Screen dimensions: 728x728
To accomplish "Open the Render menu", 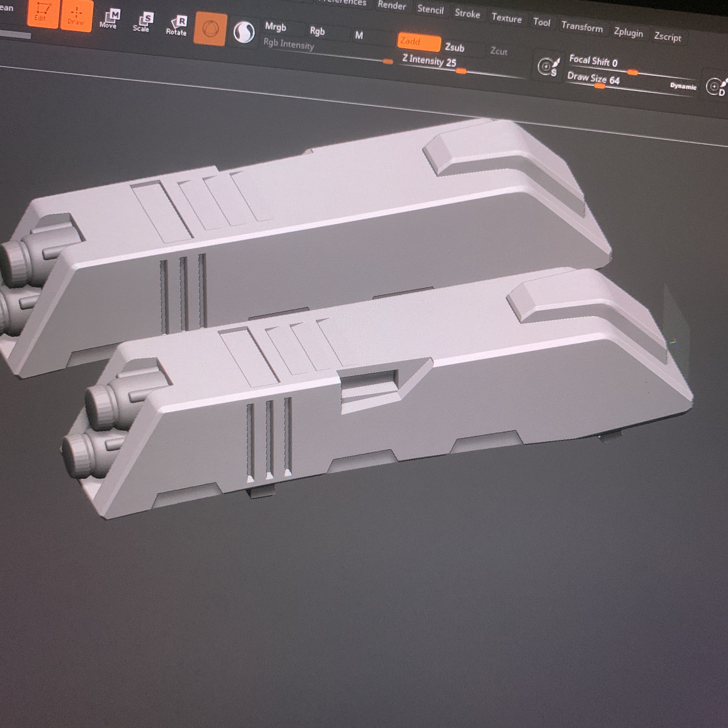I will (x=392, y=5).
